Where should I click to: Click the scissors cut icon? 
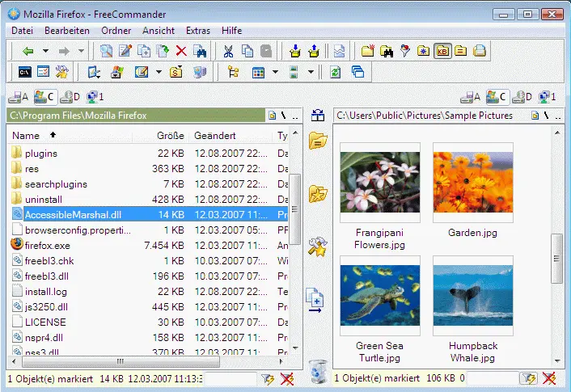pos(228,51)
